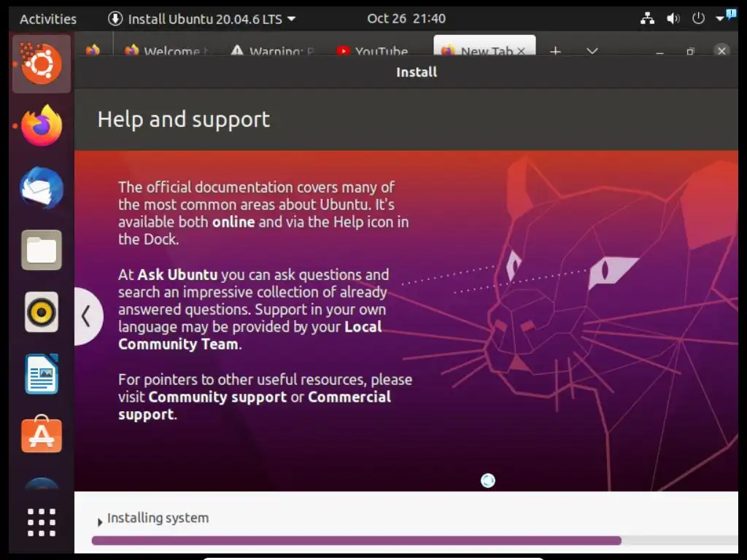
Task: Open the Community support link
Action: 217,397
